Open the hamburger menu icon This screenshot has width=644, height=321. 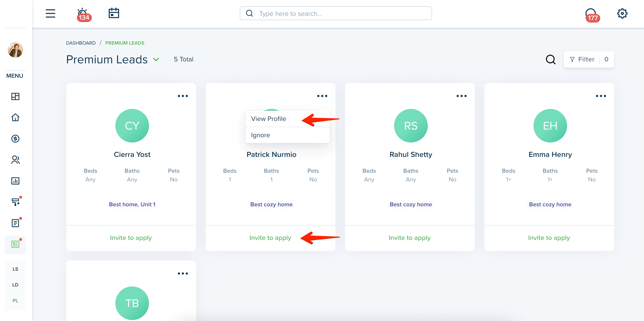pos(50,13)
